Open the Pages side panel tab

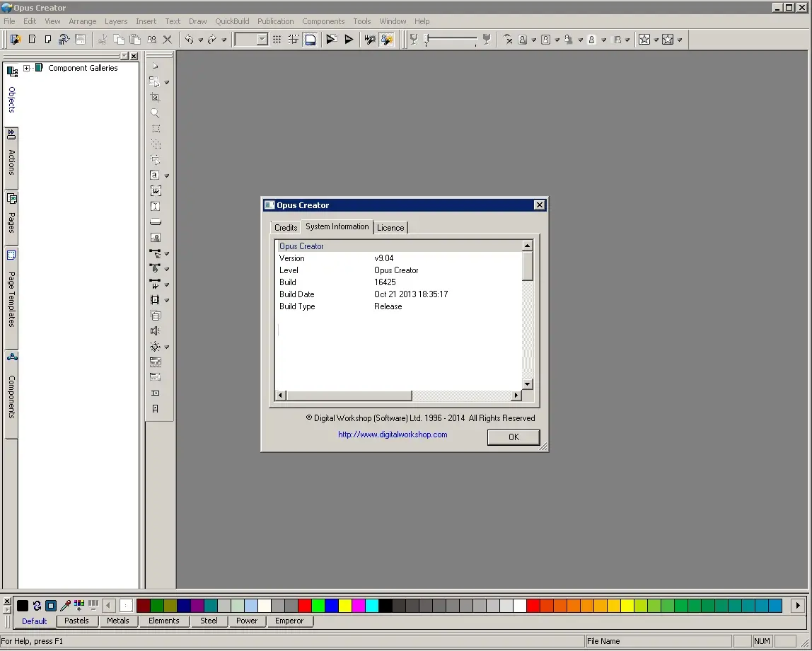(11, 217)
